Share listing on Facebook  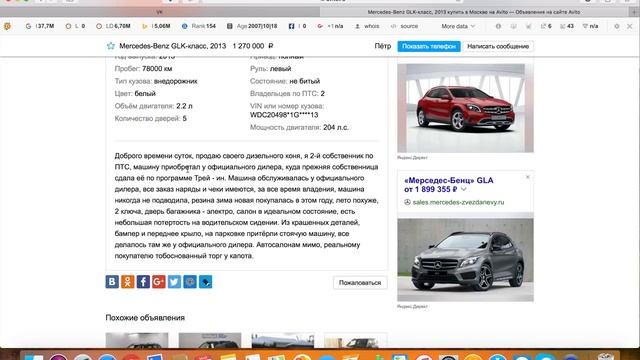(x=143, y=282)
